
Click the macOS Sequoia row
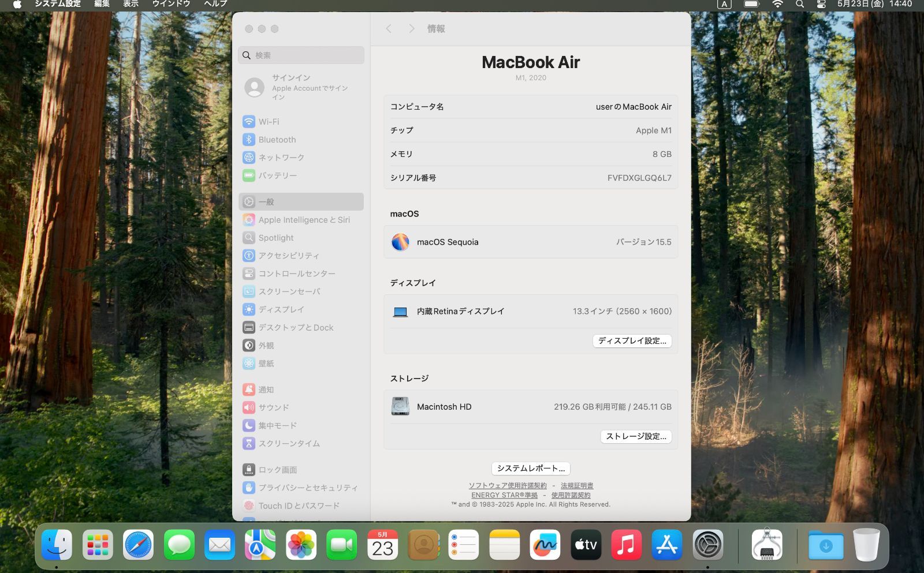point(531,242)
